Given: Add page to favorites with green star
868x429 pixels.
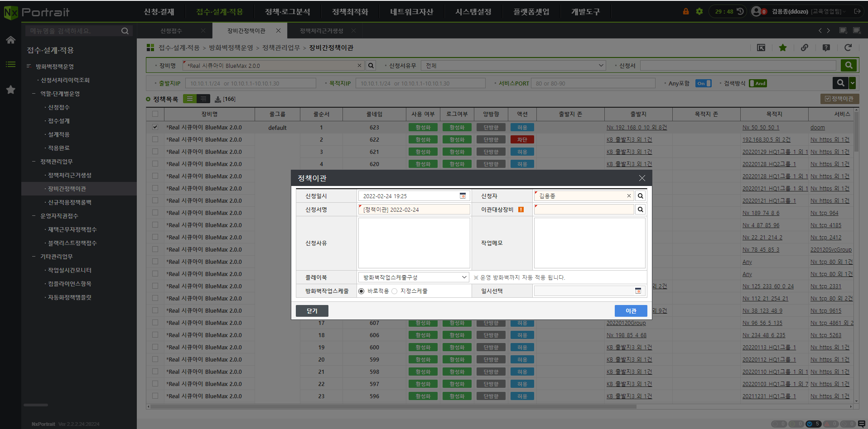Looking at the screenshot, I should click(783, 48).
